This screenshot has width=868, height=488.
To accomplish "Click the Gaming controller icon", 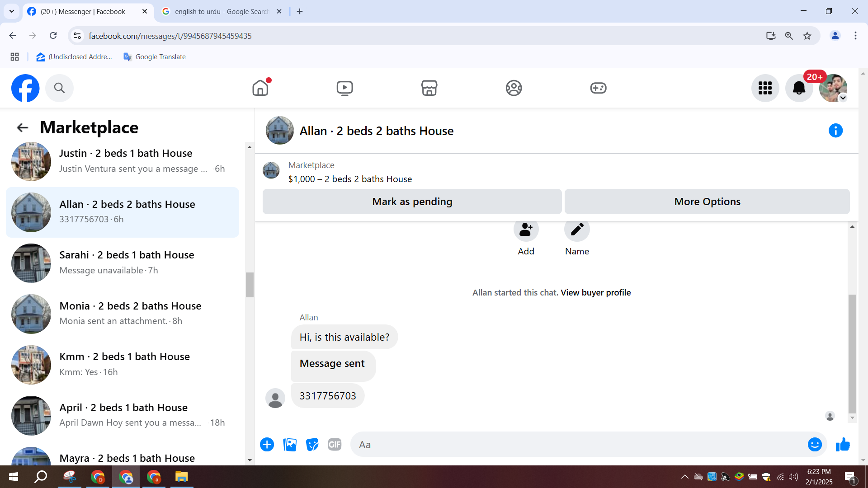I will 598,88.
